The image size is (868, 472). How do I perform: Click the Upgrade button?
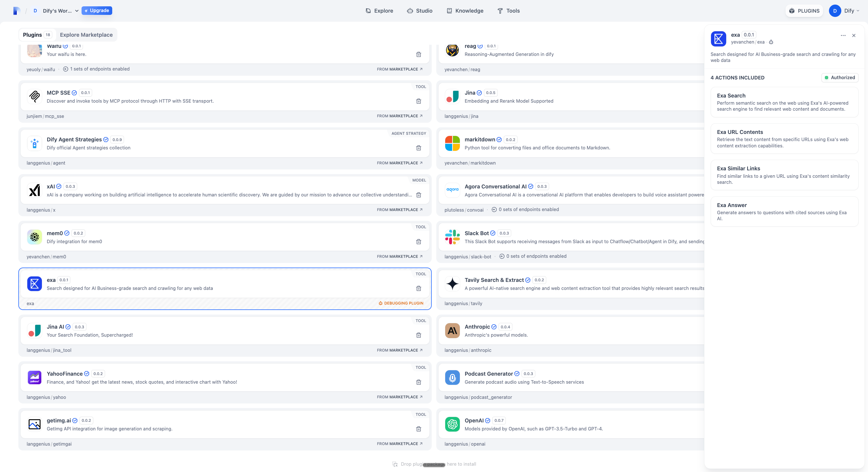pyautogui.click(x=97, y=10)
